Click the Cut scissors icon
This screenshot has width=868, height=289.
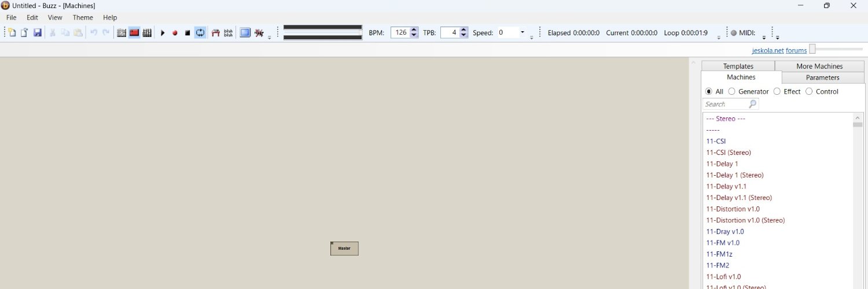click(x=53, y=33)
